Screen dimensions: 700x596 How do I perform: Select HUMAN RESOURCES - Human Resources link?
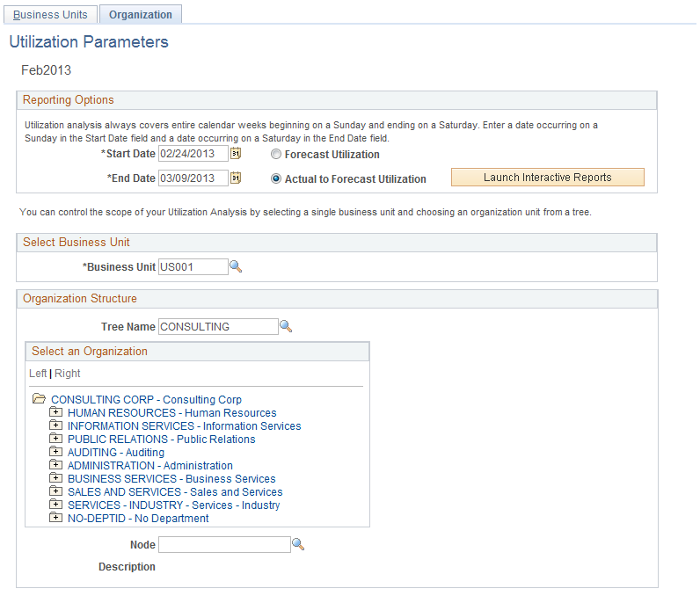(171, 413)
